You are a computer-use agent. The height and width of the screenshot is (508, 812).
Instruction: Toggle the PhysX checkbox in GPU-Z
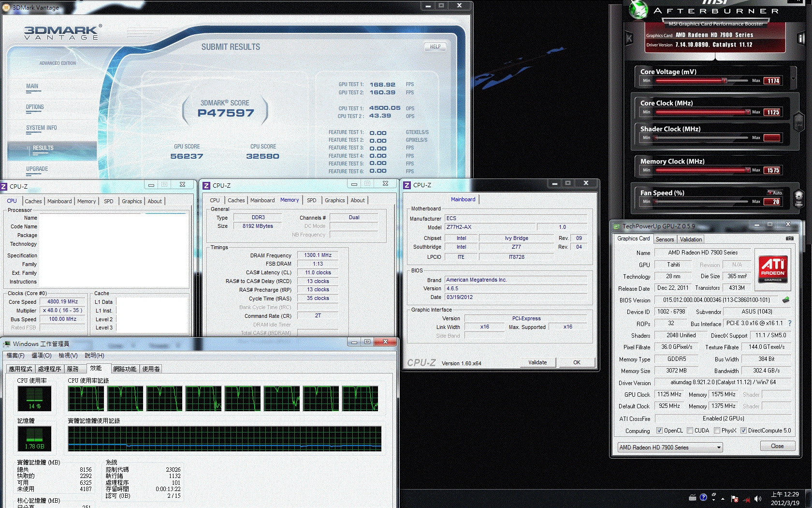717,431
